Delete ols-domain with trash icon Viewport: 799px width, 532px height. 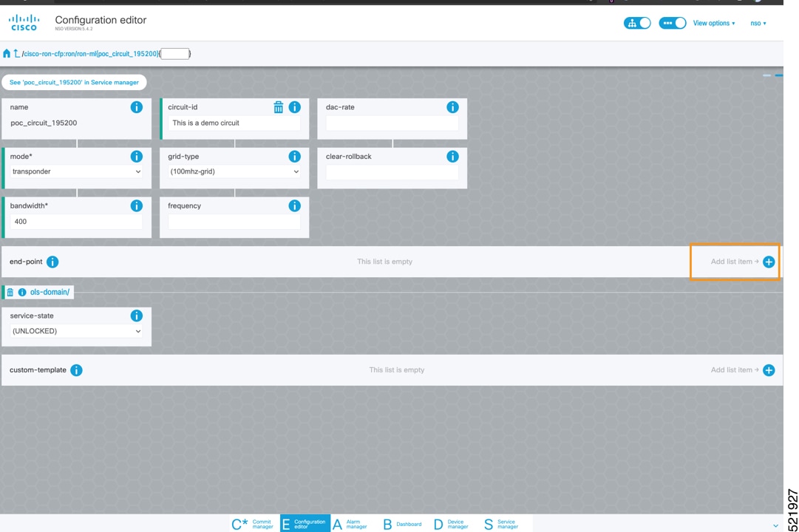[10, 292]
